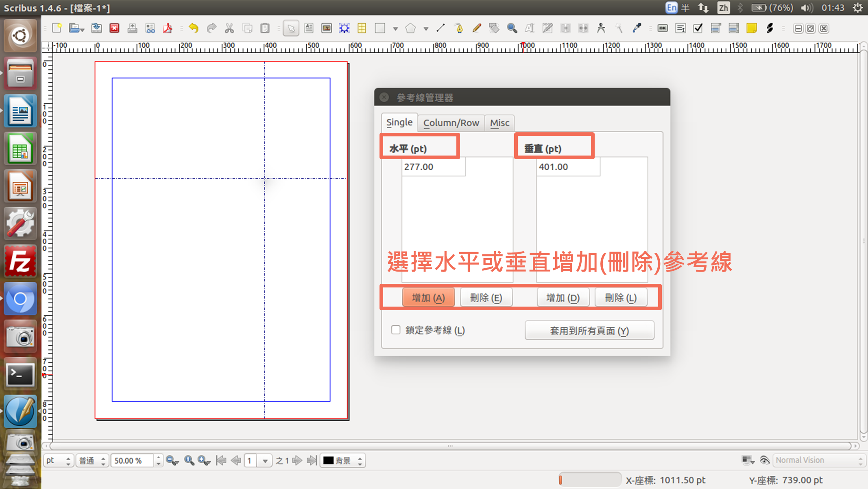
Task: Click 刪除 (L) to delete vertical guide
Action: tap(621, 298)
